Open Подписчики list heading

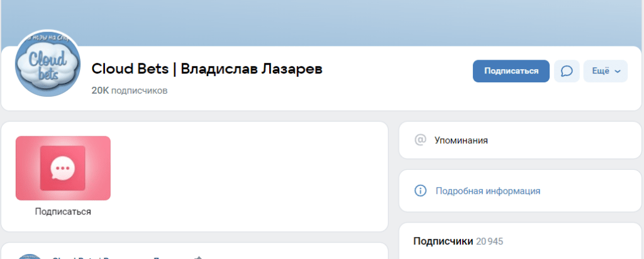443,241
